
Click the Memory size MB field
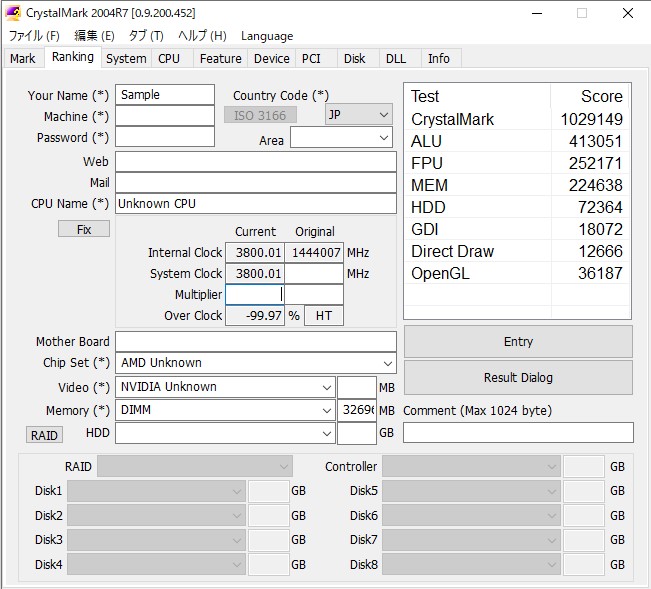click(x=357, y=410)
